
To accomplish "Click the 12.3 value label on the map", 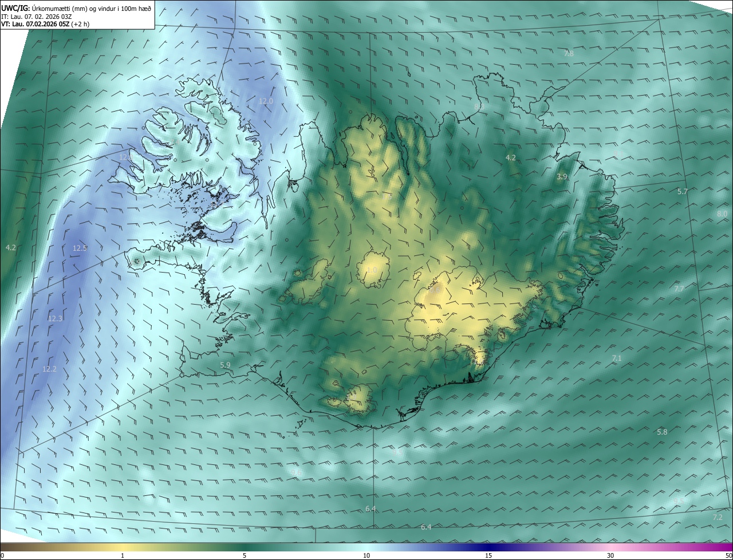I will tap(55, 318).
